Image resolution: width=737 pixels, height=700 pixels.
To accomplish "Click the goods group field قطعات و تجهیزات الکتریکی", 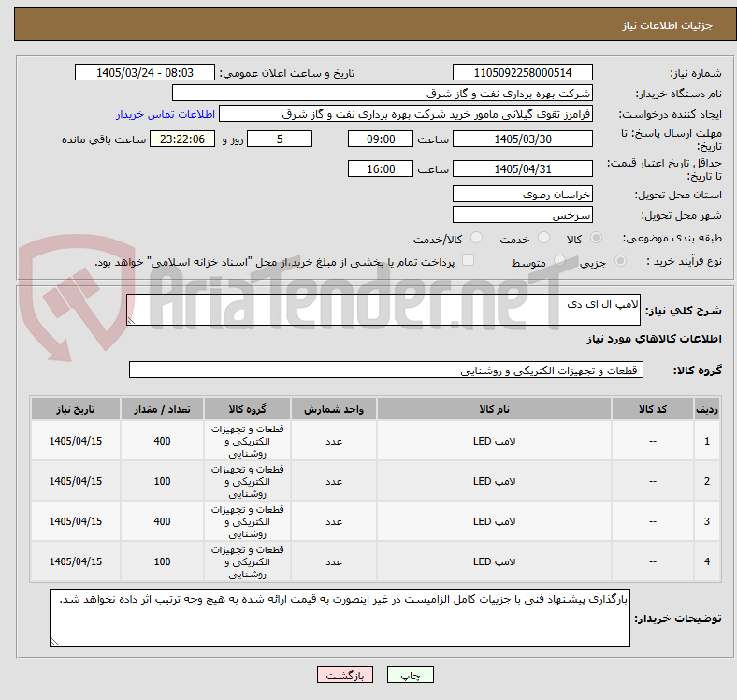I will [x=386, y=370].
